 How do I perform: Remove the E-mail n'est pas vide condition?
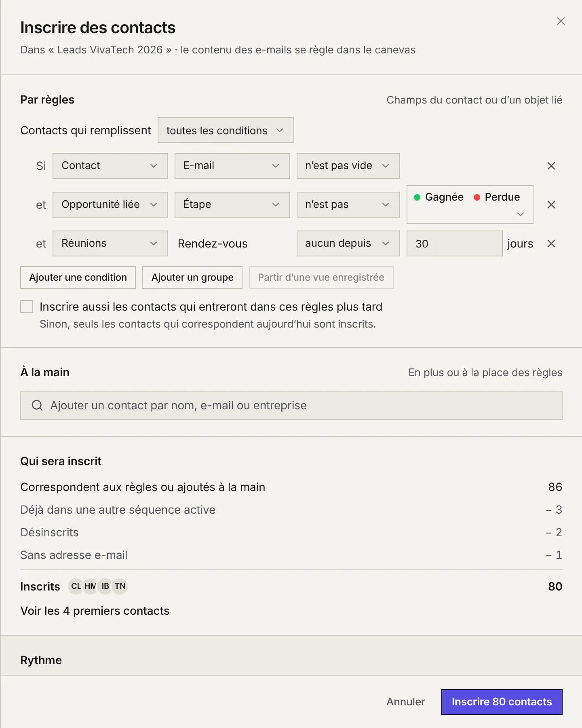[x=551, y=166]
